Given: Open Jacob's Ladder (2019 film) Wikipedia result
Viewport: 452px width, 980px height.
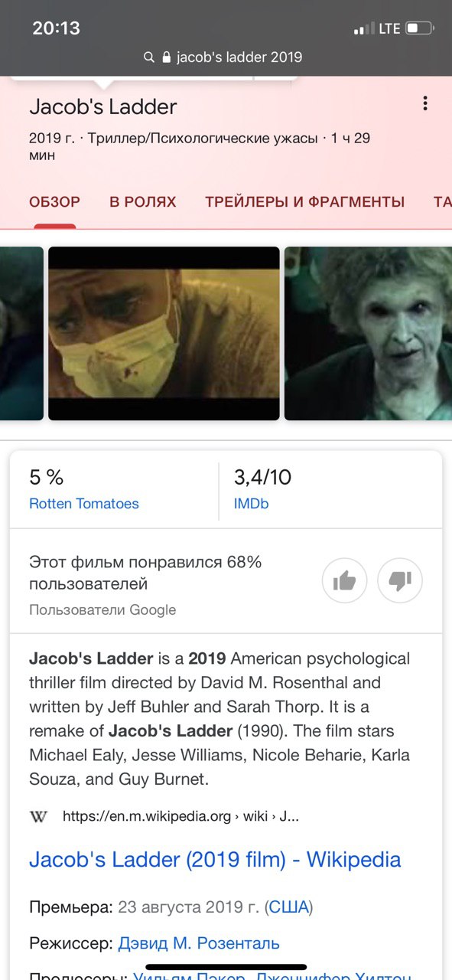Looking at the screenshot, I should point(215,859).
